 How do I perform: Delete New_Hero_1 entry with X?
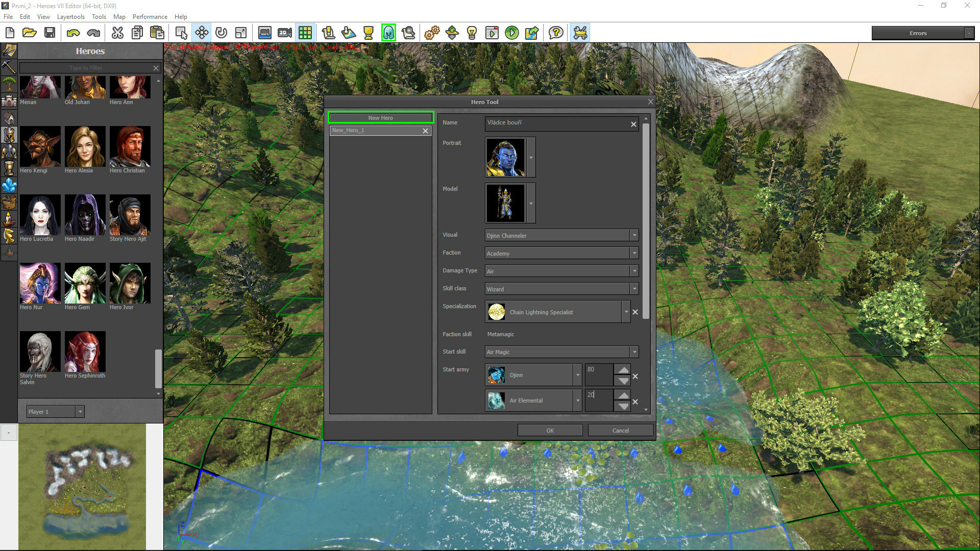[425, 131]
